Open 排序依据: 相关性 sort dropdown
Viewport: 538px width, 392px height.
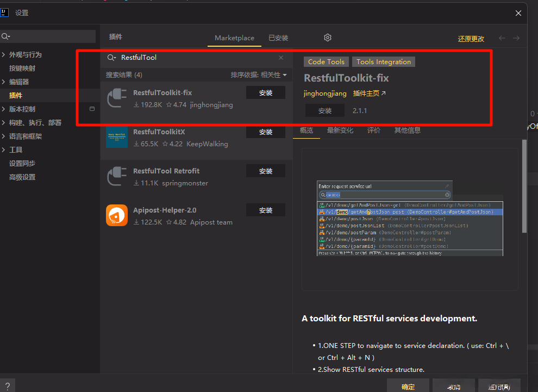pos(259,75)
